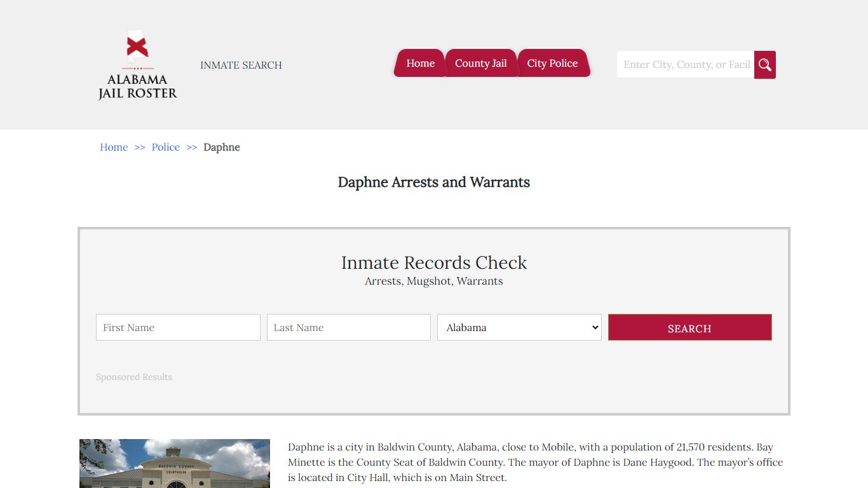This screenshot has height=488, width=868.
Task: Focus the city, county, or facility search box
Action: point(686,64)
